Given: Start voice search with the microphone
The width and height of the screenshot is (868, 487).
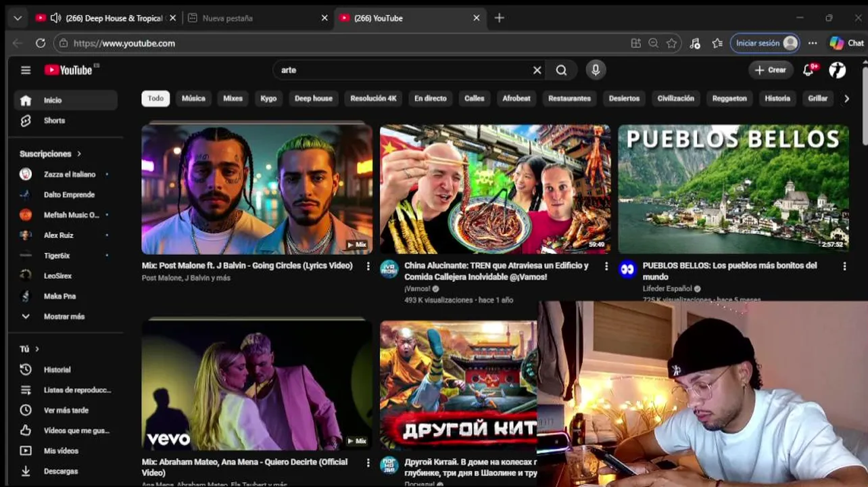Looking at the screenshot, I should click(596, 70).
